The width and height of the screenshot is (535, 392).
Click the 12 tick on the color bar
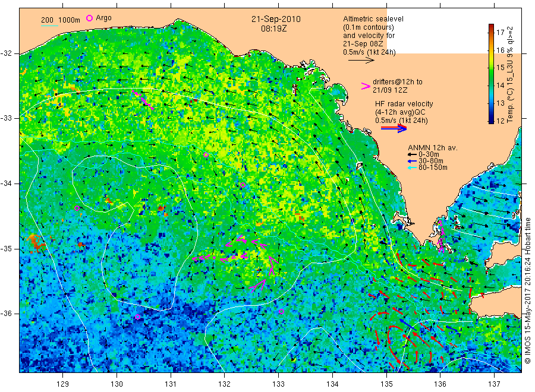coord(500,121)
